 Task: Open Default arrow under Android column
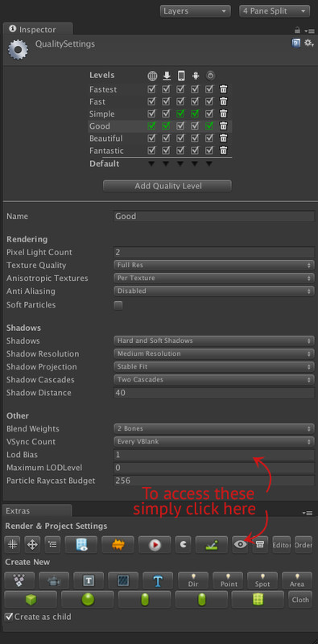[195, 164]
